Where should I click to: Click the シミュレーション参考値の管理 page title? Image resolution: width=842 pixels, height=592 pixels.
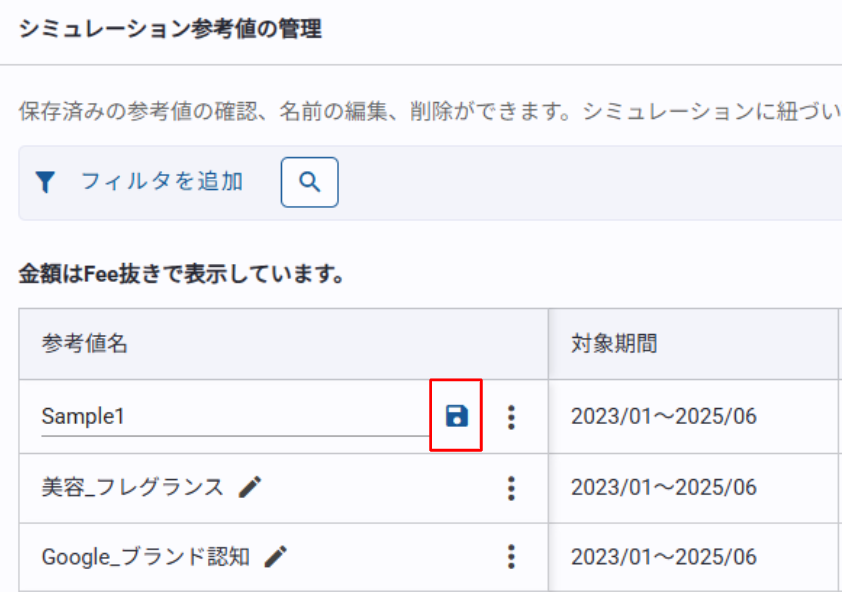[x=170, y=29]
